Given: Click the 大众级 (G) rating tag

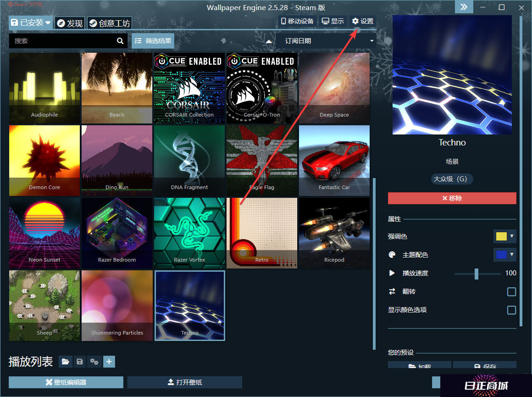Looking at the screenshot, I should point(452,179).
